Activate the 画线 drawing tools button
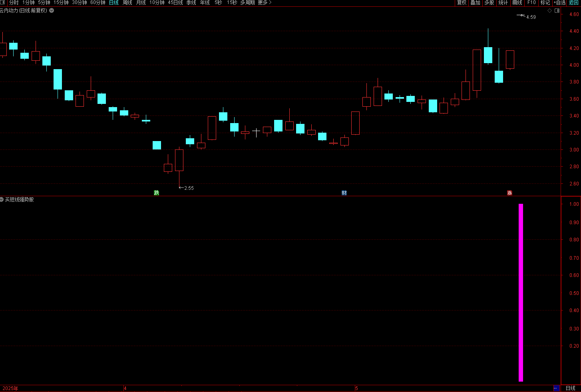Viewport: 581px width, 392px height. click(517, 2)
